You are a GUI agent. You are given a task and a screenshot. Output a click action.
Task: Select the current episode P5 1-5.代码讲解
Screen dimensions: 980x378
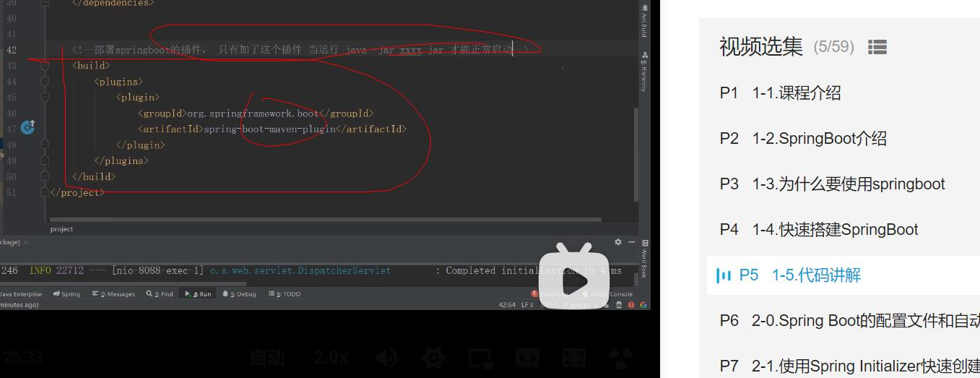pos(844,275)
